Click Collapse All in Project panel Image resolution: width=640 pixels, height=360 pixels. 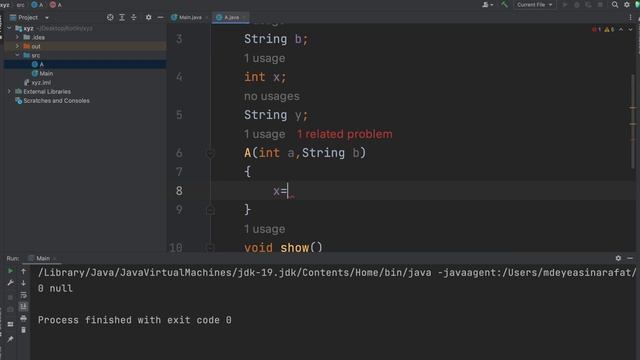[x=133, y=17]
